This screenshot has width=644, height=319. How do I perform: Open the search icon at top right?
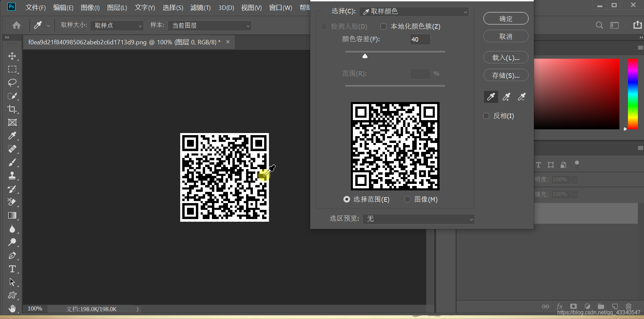pyautogui.click(x=599, y=25)
